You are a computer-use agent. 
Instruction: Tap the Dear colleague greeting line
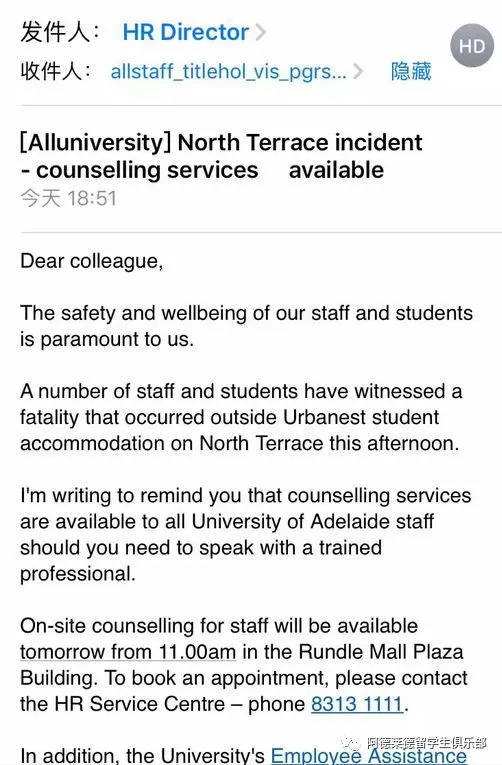click(x=92, y=261)
